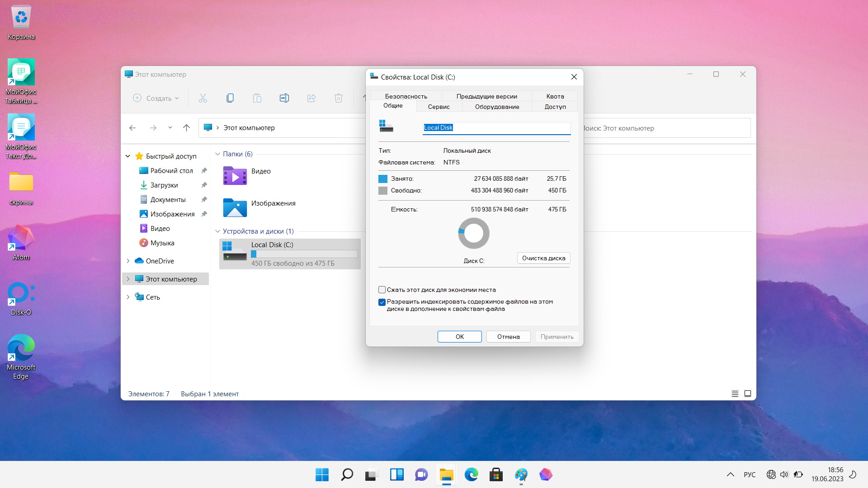Viewport: 868px width, 488px height.
Task: Open the Создать dropdown menu
Action: (156, 98)
